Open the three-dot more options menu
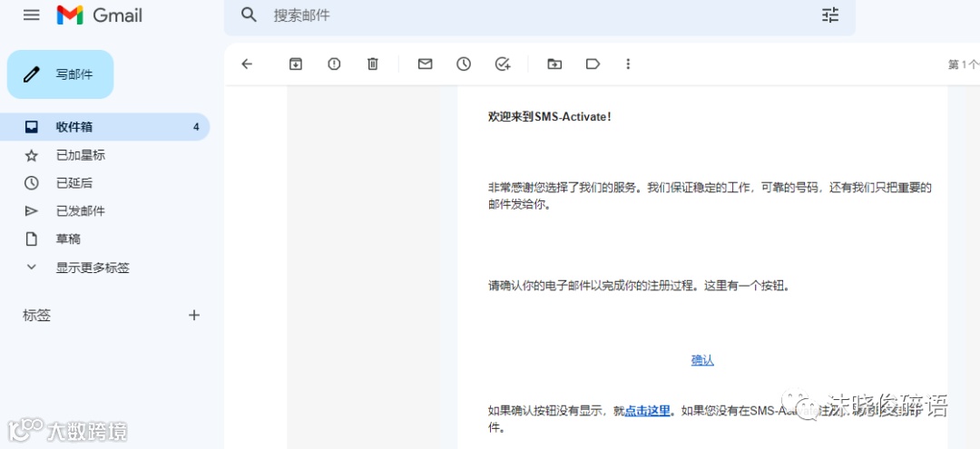 point(628,63)
